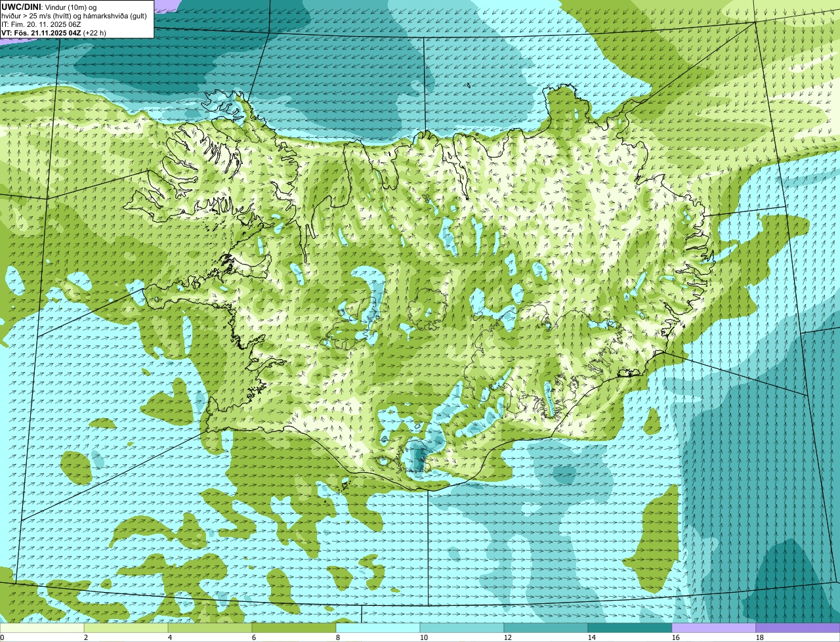840x642 pixels.
Task: Click the "18" label on the color scale
Action: coord(760,637)
